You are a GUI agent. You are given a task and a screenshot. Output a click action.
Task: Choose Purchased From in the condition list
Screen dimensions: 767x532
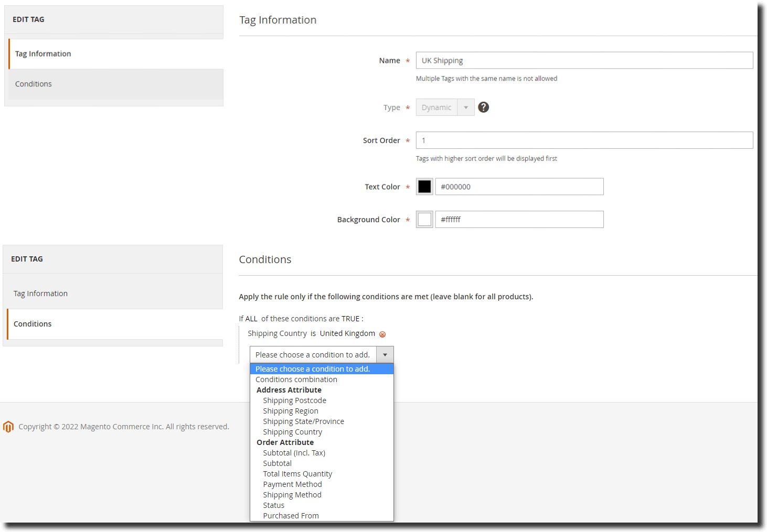pyautogui.click(x=291, y=516)
